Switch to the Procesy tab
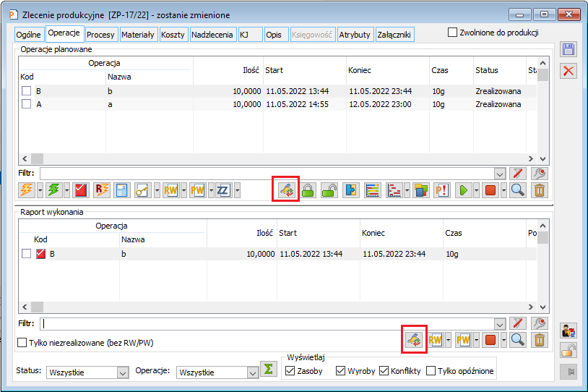This screenshot has width=588, height=392. pos(100,35)
